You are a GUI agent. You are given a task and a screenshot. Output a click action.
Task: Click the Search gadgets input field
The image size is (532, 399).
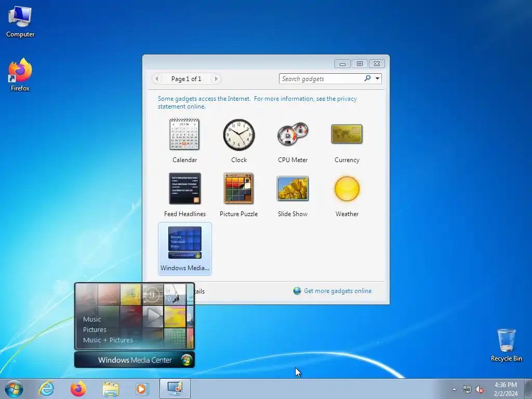(x=322, y=79)
